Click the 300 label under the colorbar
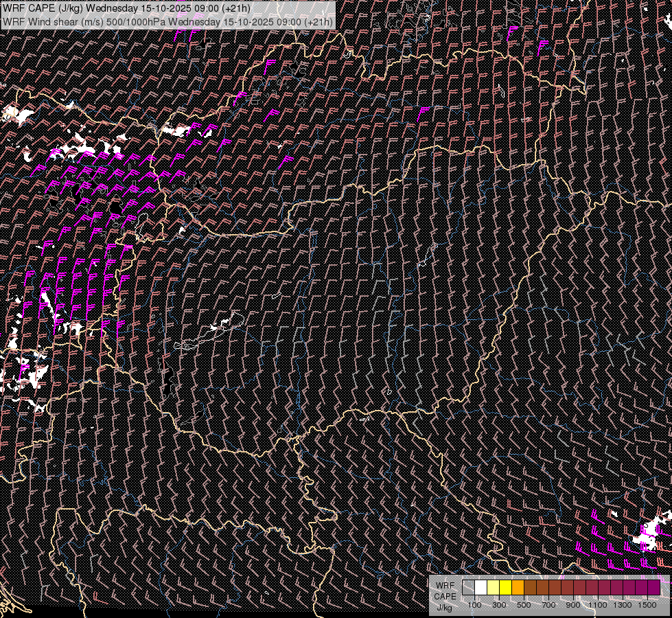Screen dimensions: 672x618 [499, 605]
